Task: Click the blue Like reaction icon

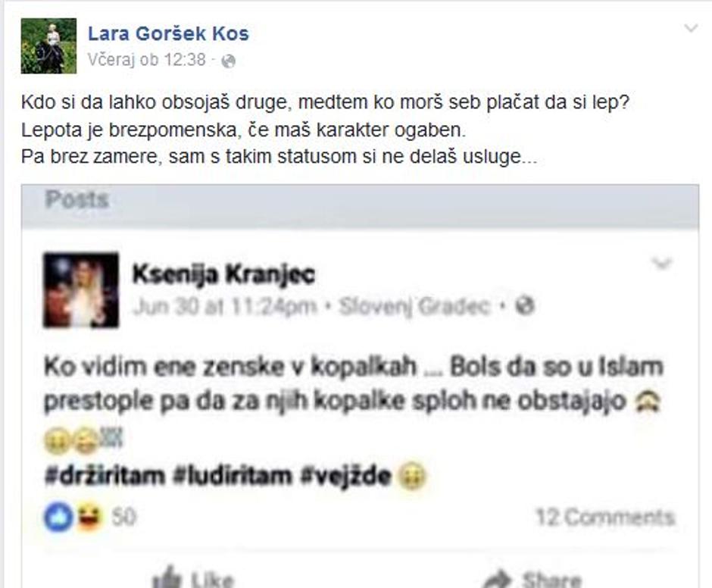Action: tap(58, 517)
